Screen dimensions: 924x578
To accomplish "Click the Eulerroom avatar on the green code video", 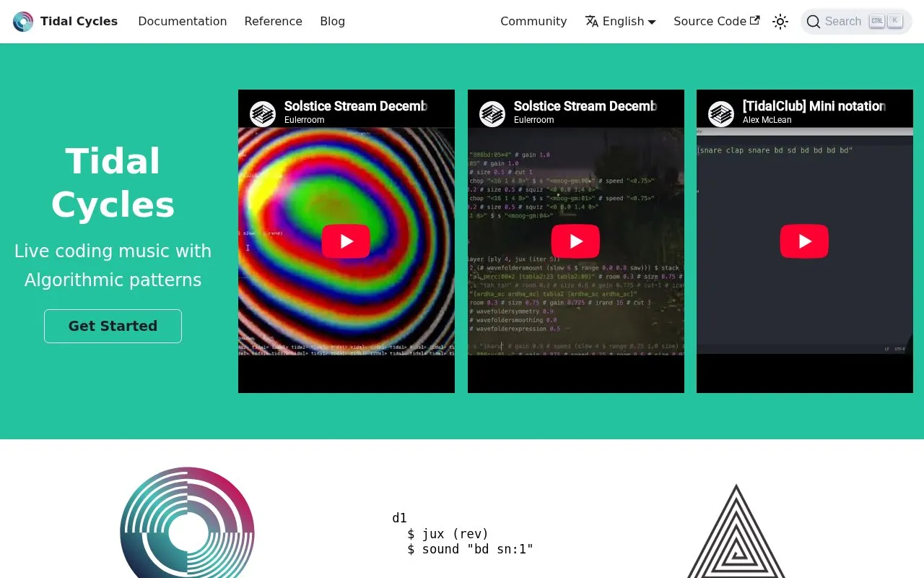I will click(492, 114).
